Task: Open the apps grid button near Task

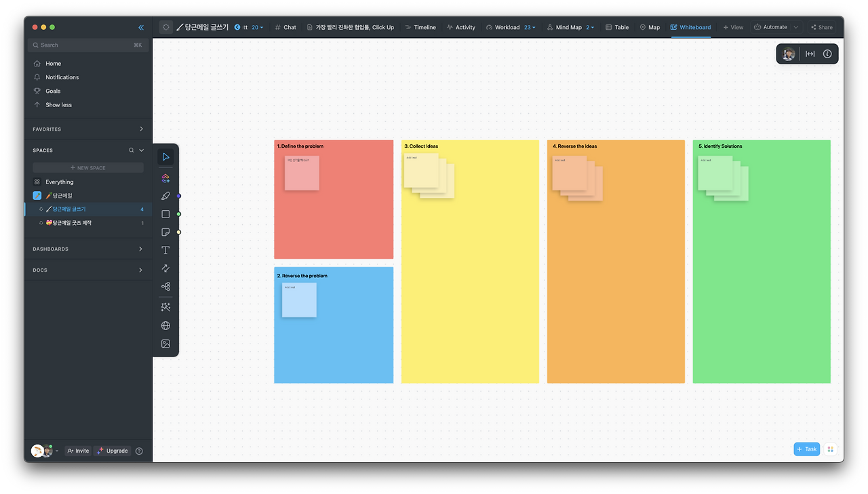Action: pos(830,449)
